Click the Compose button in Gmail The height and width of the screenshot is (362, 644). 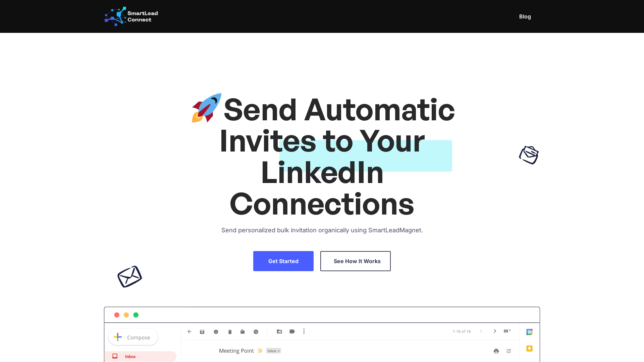click(x=133, y=337)
